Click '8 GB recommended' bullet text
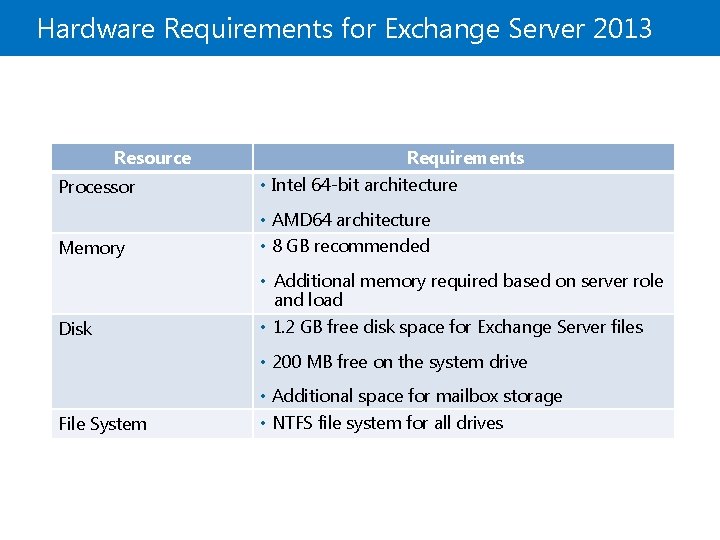Viewport: 720px width, 540px height. [351, 246]
